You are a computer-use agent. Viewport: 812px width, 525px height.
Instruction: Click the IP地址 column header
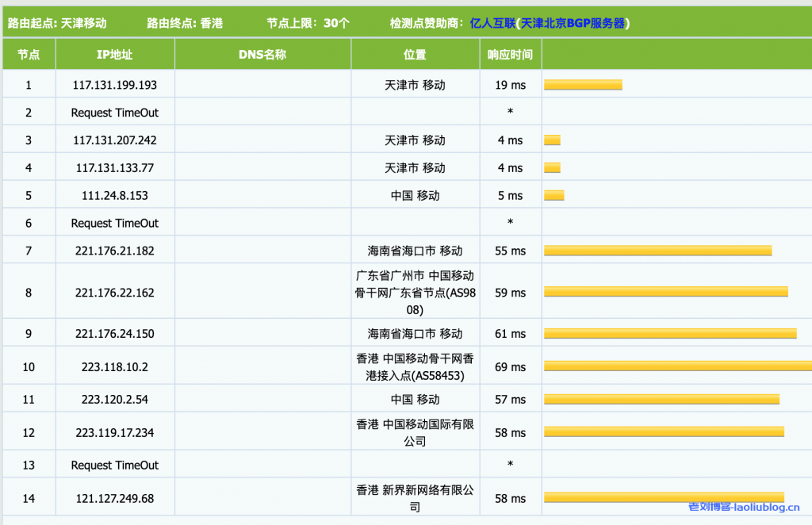(114, 55)
